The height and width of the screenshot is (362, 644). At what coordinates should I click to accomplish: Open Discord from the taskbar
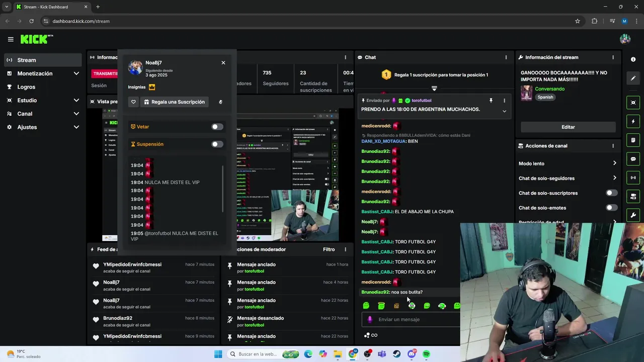412,354
